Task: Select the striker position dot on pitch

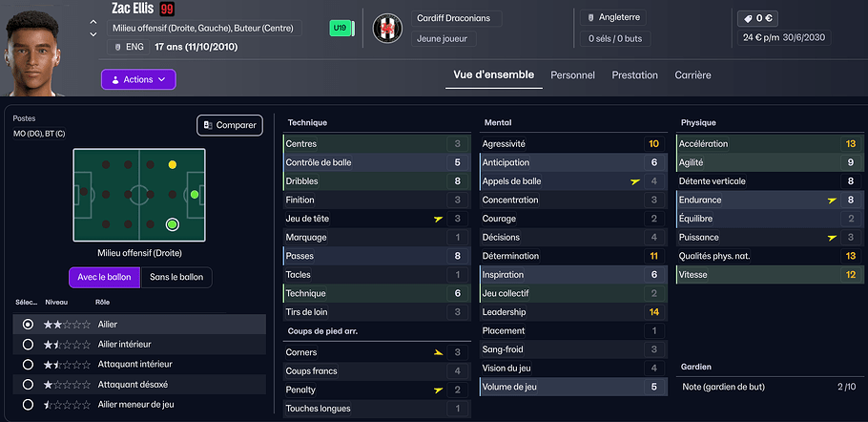Action: tap(195, 195)
